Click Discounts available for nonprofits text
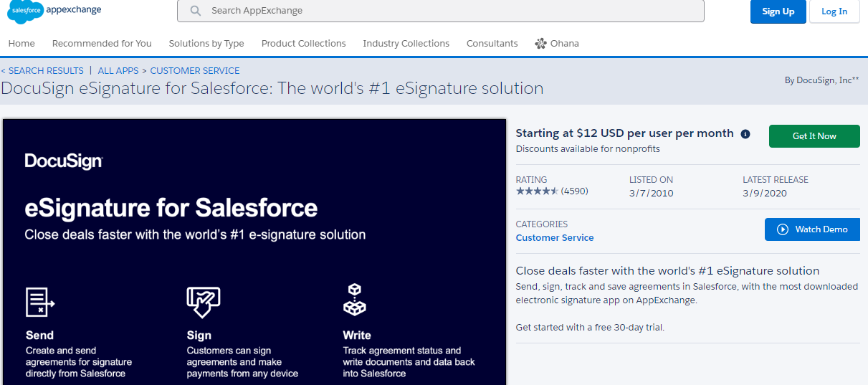 [x=588, y=149]
